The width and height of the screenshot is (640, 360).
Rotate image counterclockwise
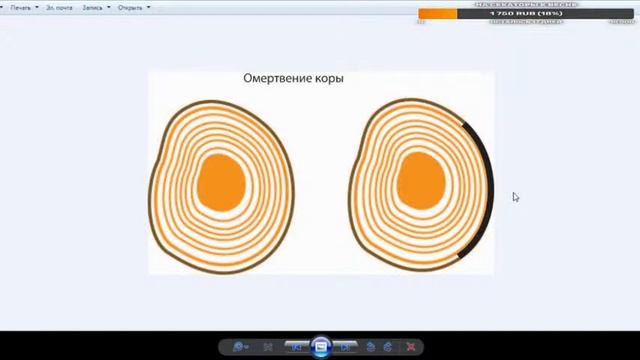[371, 347]
